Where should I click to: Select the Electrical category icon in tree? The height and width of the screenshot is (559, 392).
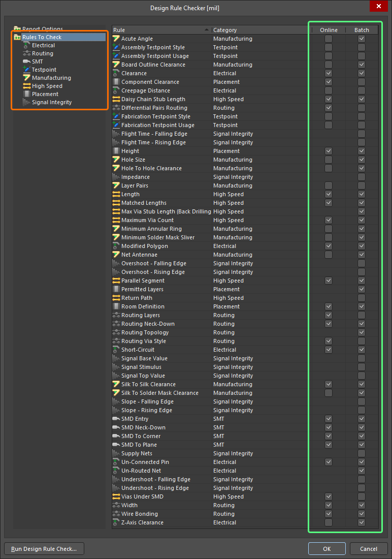tap(26, 45)
